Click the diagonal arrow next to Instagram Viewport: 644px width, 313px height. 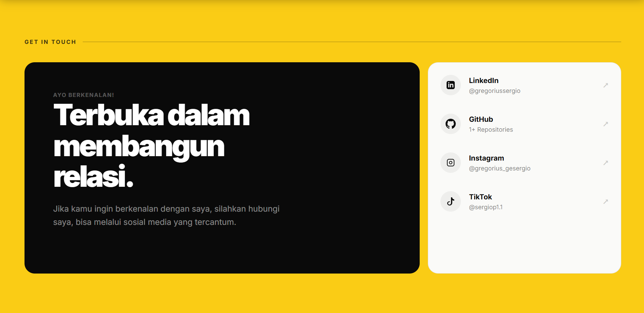coord(606,163)
